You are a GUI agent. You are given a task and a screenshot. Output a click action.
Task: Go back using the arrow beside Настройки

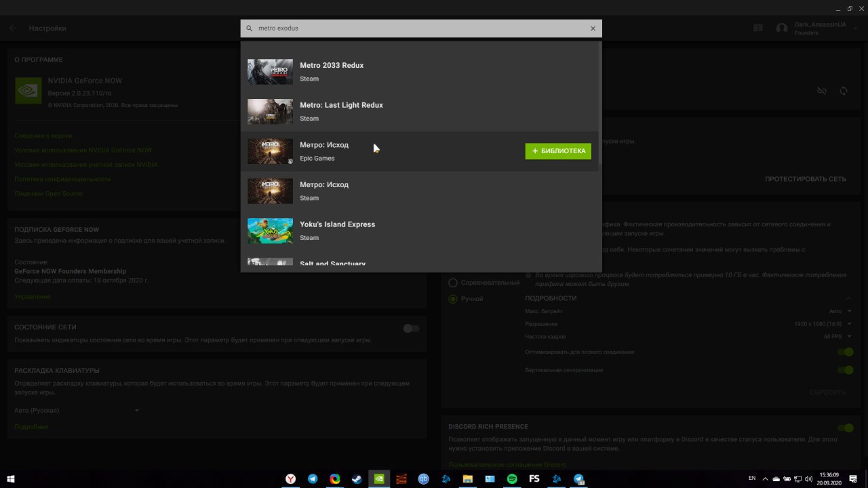(x=13, y=28)
